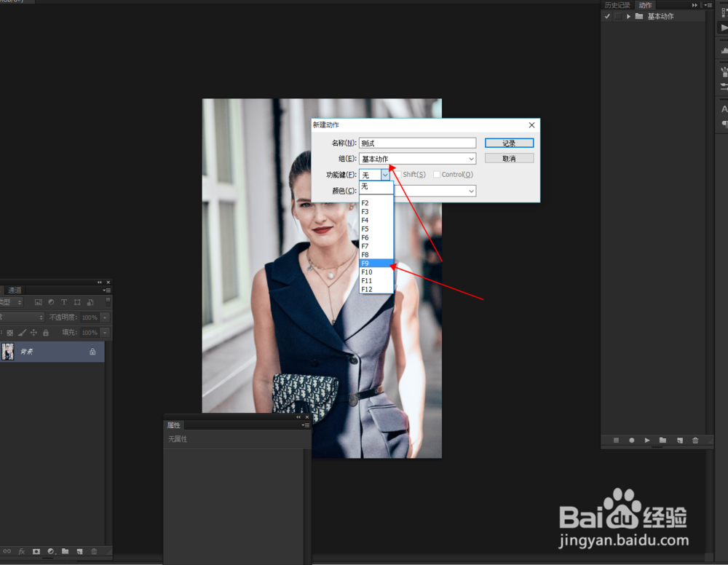Stop recording in Actions panel
728x565 pixels.
pyautogui.click(x=616, y=440)
